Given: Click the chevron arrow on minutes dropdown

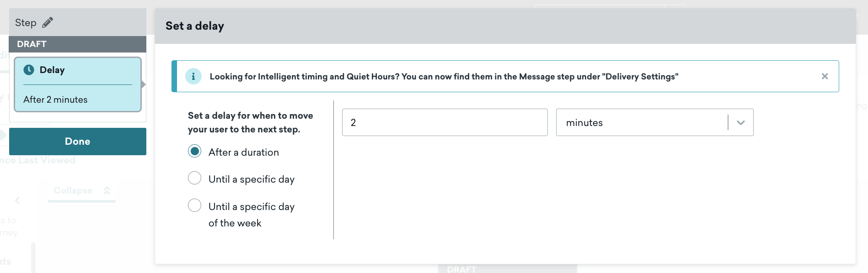Looking at the screenshot, I should pyautogui.click(x=741, y=122).
